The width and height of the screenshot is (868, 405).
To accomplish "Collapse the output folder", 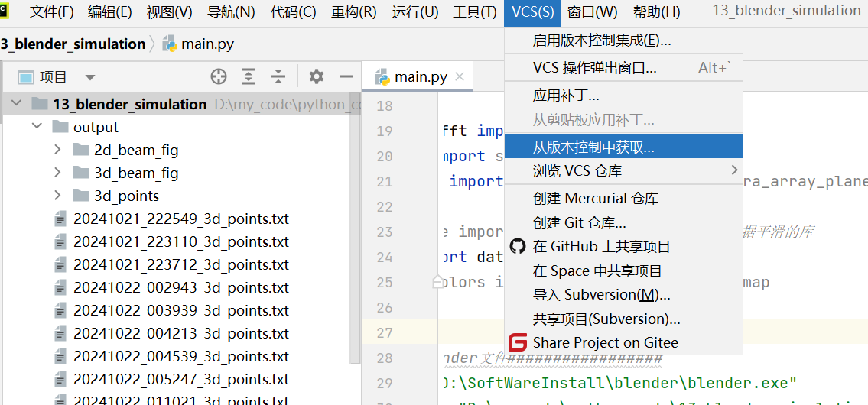I will point(37,127).
